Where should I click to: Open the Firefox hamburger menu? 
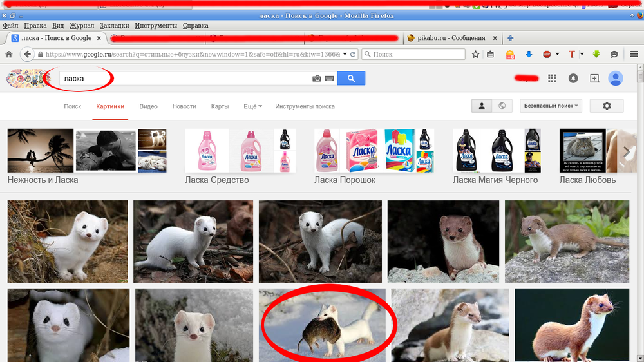pos(634,55)
